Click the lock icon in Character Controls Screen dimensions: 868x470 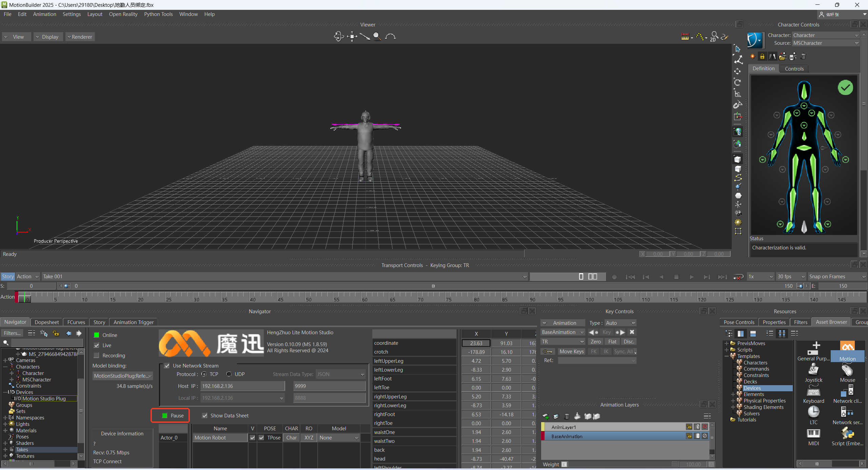tap(762, 57)
